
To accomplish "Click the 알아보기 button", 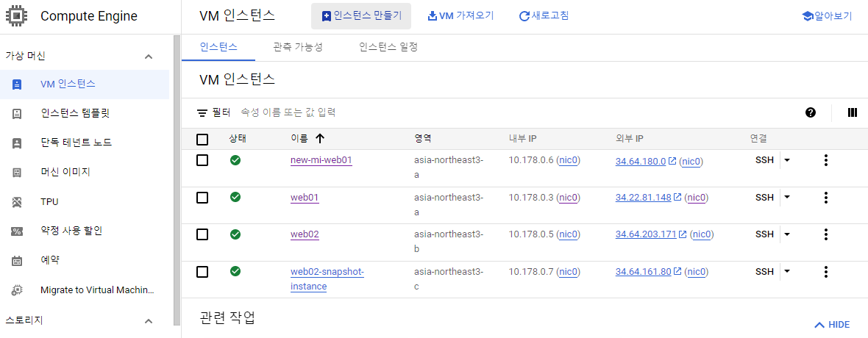I will click(x=827, y=16).
